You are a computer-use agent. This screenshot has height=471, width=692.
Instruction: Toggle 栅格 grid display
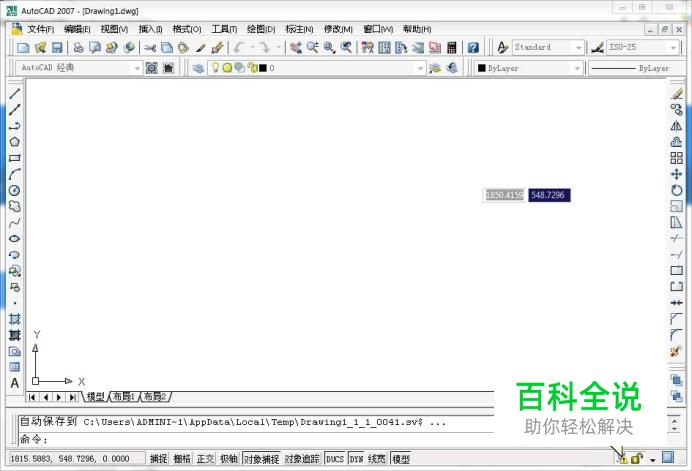182,459
